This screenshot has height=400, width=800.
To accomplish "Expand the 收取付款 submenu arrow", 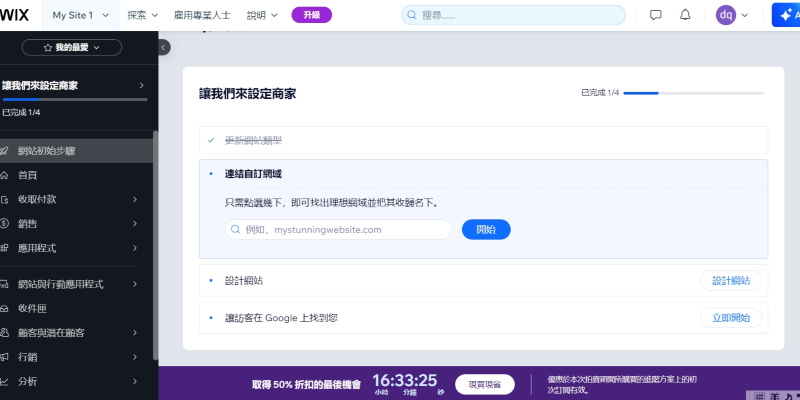I will pos(135,199).
